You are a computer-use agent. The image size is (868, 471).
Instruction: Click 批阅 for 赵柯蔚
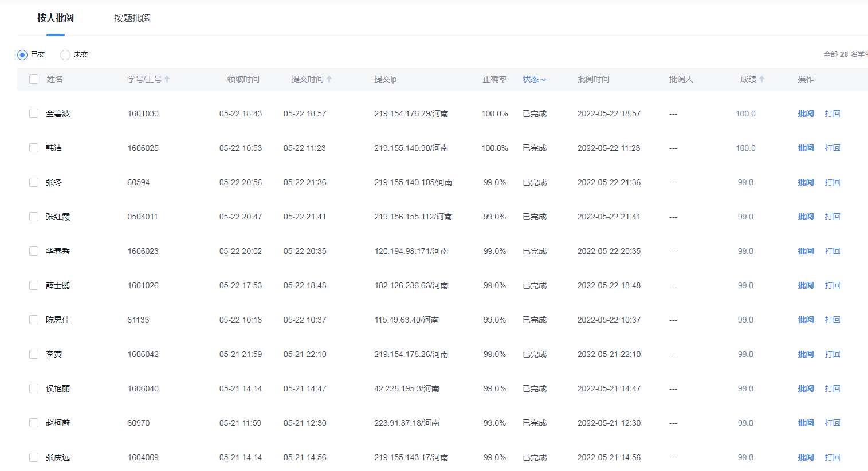pos(806,423)
